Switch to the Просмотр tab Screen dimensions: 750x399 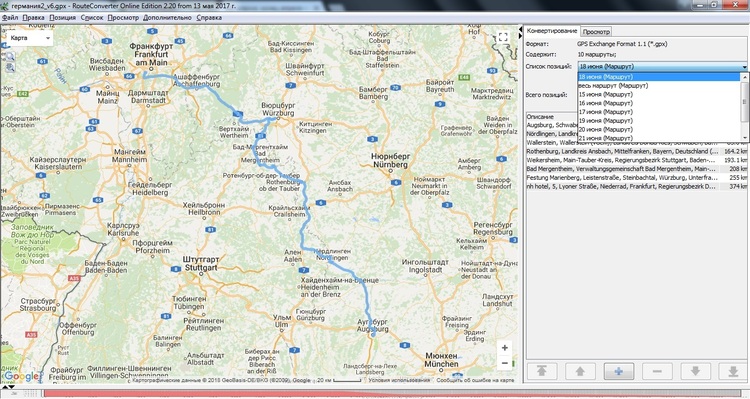coord(596,32)
